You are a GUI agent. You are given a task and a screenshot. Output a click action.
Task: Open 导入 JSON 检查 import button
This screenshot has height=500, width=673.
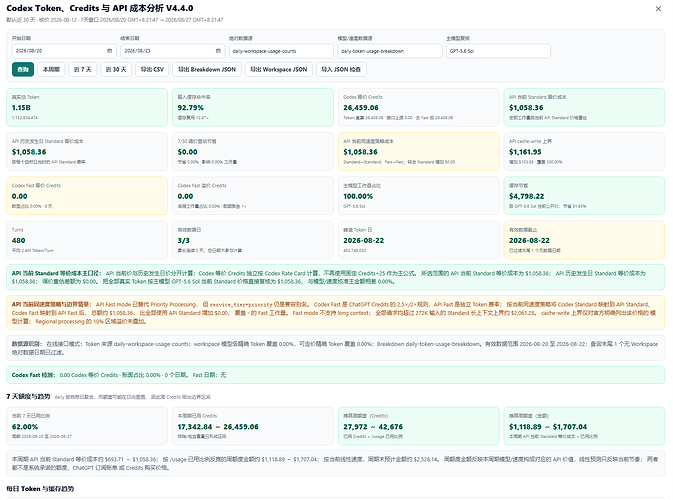click(341, 69)
